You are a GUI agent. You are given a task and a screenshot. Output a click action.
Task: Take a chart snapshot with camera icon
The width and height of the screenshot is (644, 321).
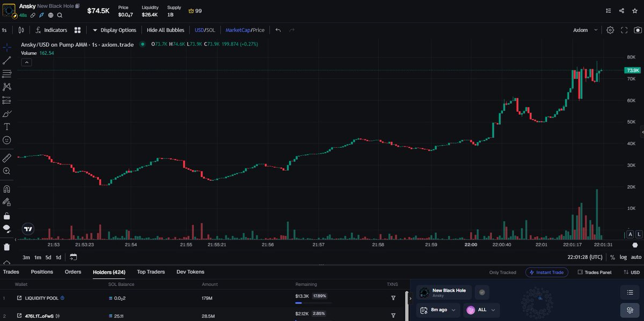pyautogui.click(x=638, y=30)
